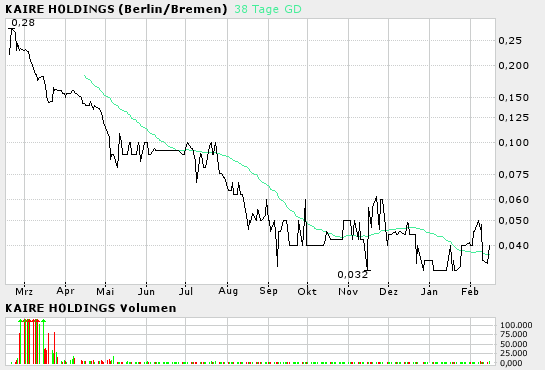
Task: Click the 'Jun' month label
Action: (146, 291)
